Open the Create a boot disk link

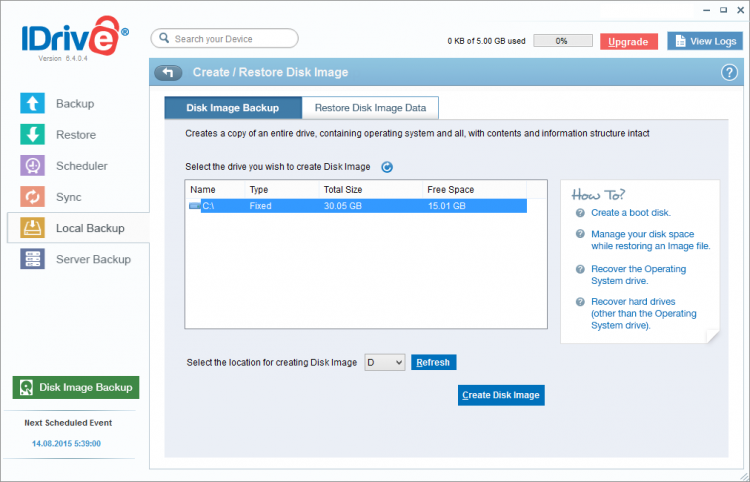click(x=631, y=213)
